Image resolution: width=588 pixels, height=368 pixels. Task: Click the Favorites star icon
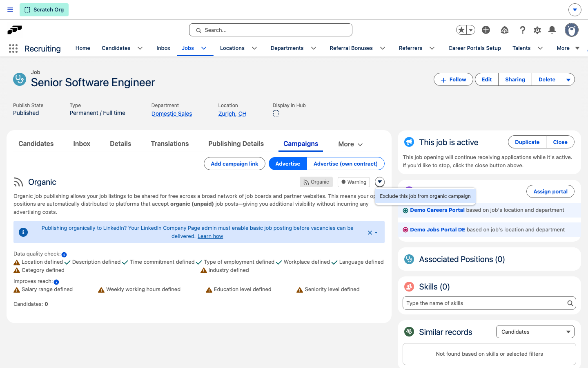coord(461,30)
